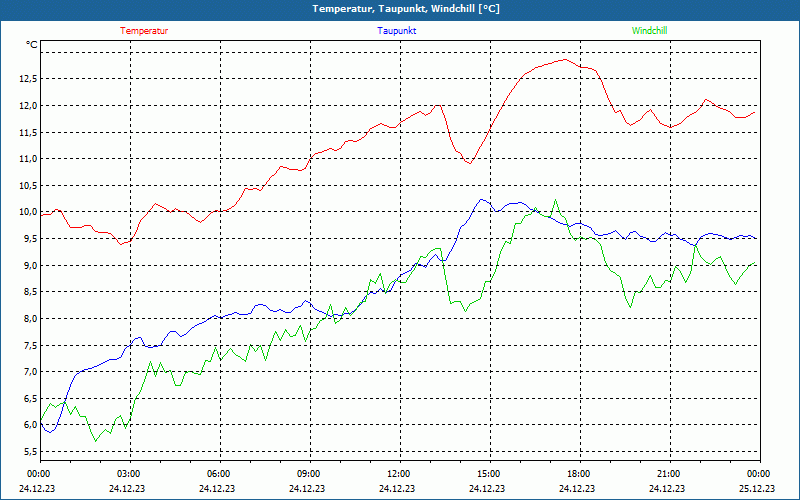This screenshot has width=800, height=500.
Task: Click the 9,5 y-axis value
Action: coord(30,239)
